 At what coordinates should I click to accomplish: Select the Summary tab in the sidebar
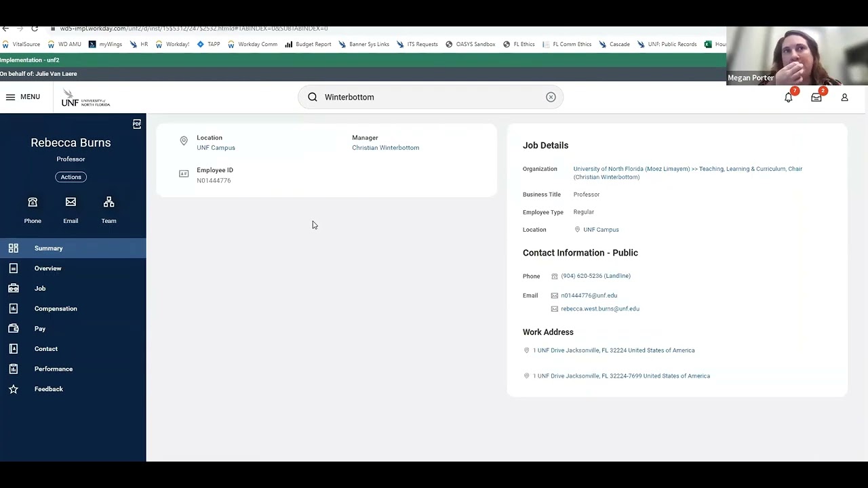click(73, 248)
